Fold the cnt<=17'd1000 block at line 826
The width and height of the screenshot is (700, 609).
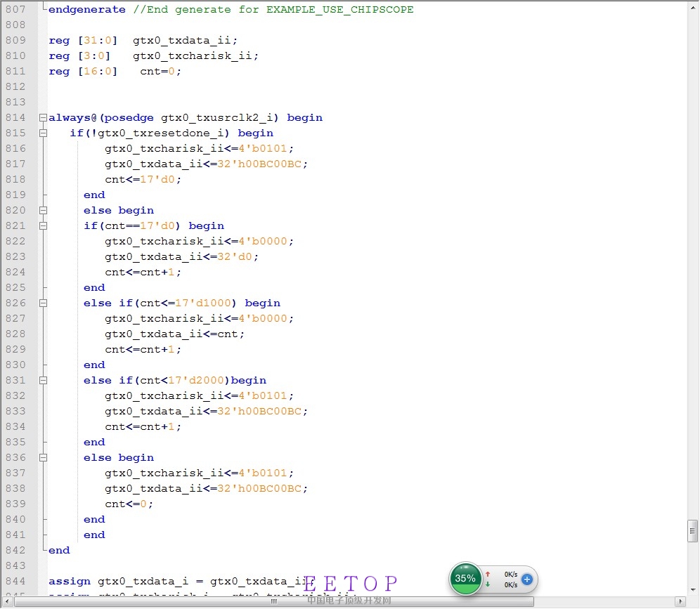(44, 303)
